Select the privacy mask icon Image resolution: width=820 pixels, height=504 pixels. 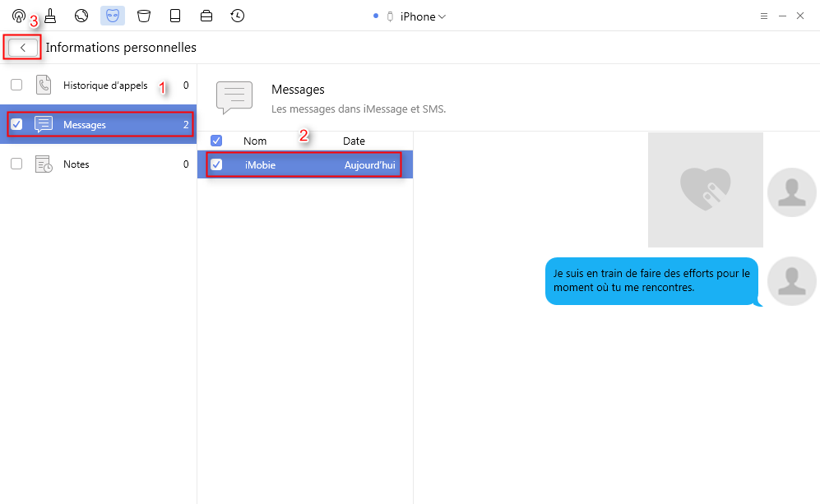[113, 16]
